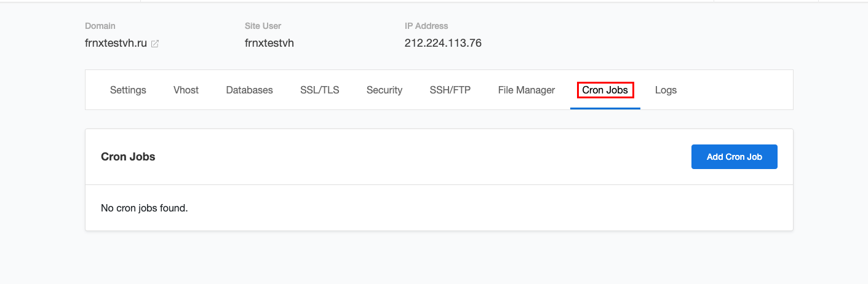The height and width of the screenshot is (284, 868).
Task: Click the site user value frnxtestvh
Action: pyautogui.click(x=269, y=43)
